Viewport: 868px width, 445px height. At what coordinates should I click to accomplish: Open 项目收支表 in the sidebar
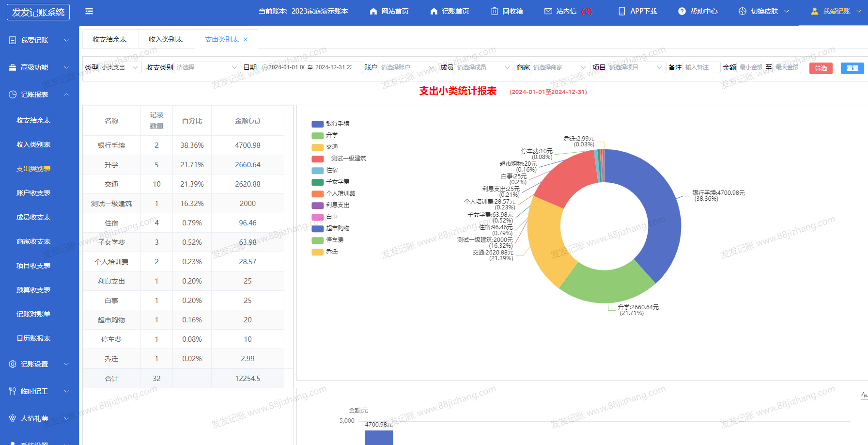click(33, 266)
